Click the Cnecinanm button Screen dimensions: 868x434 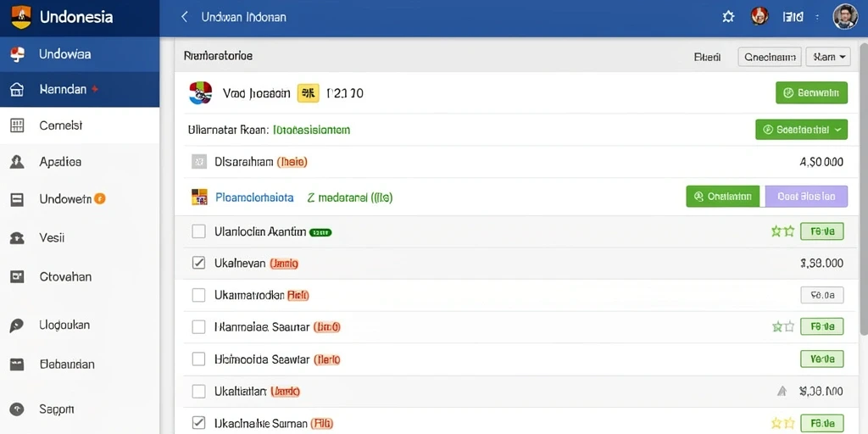pyautogui.click(x=770, y=57)
